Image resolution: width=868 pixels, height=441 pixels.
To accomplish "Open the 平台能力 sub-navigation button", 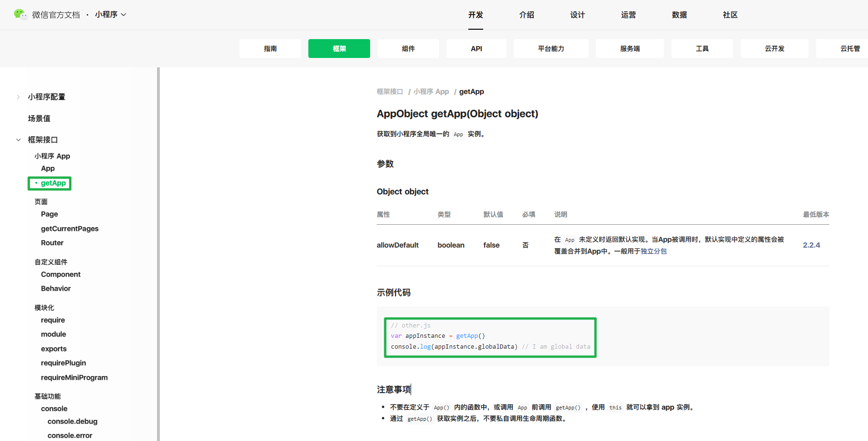I will coord(551,49).
